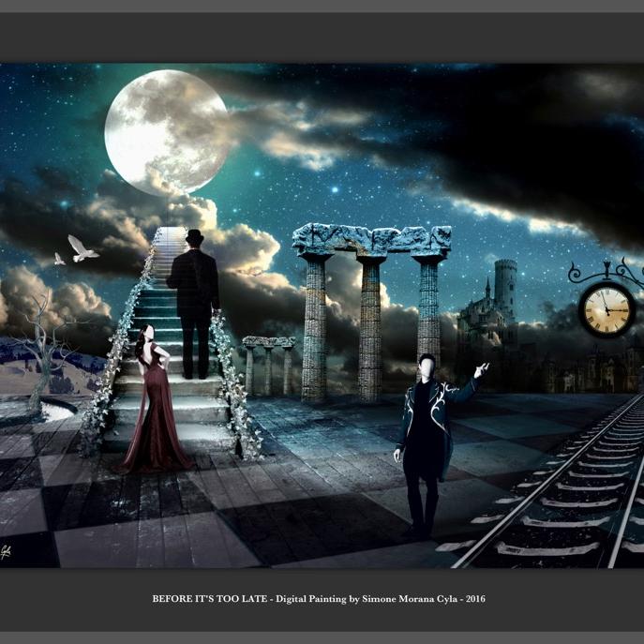Click the caption text 'BEFORE IT'S TOO LATE'

coord(209,599)
